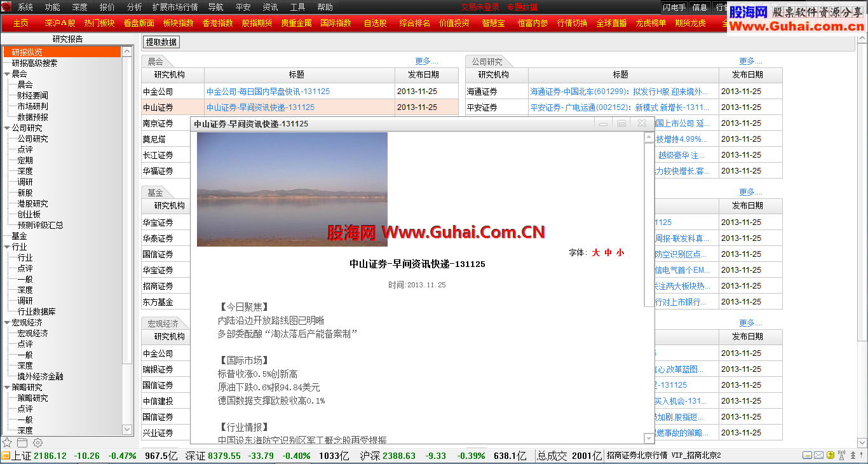Viewport: 868px width, 464px height.
Task: Open the 系统 menu
Action: tap(25, 7)
